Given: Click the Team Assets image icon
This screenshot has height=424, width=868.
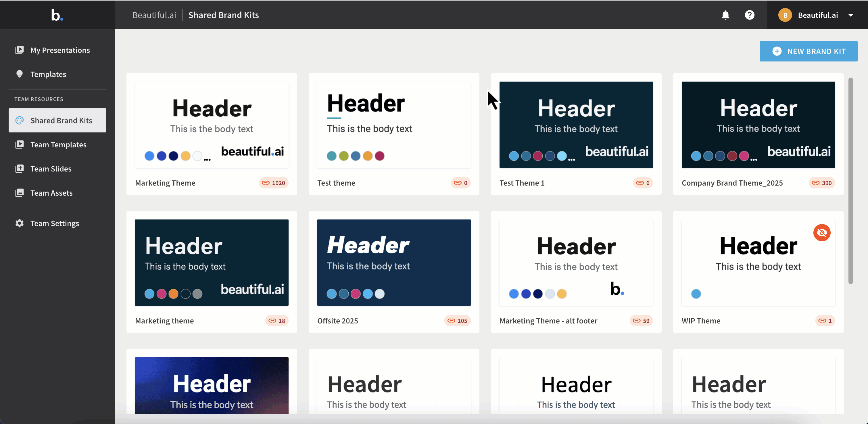Looking at the screenshot, I should pyautogui.click(x=20, y=193).
